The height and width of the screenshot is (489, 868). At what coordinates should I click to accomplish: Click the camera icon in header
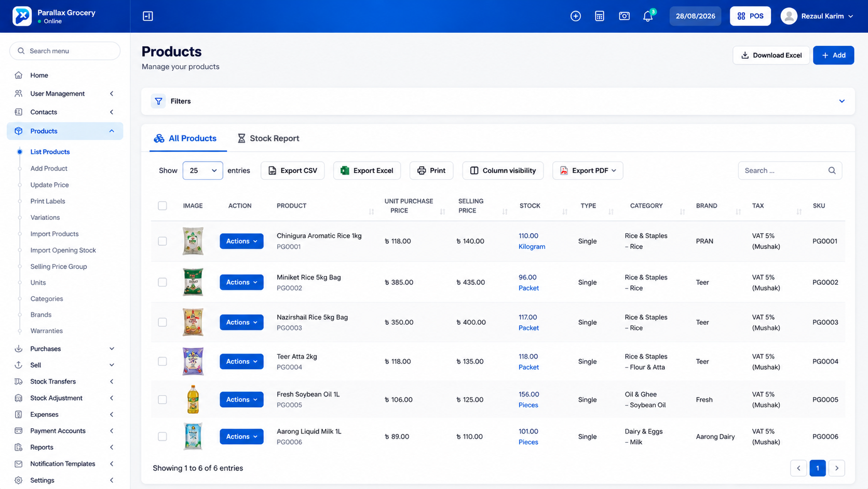pyautogui.click(x=624, y=16)
